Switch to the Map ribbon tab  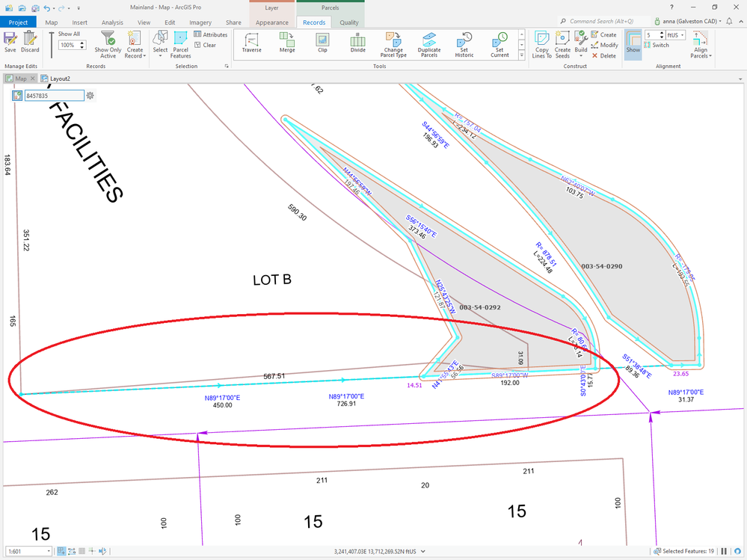[x=52, y=22]
